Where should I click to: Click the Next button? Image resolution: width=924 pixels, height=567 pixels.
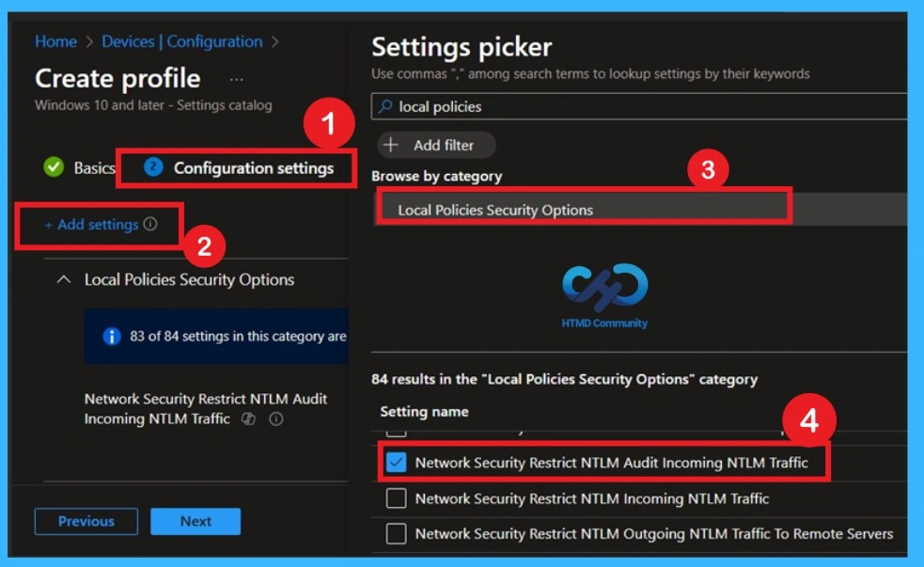click(195, 521)
